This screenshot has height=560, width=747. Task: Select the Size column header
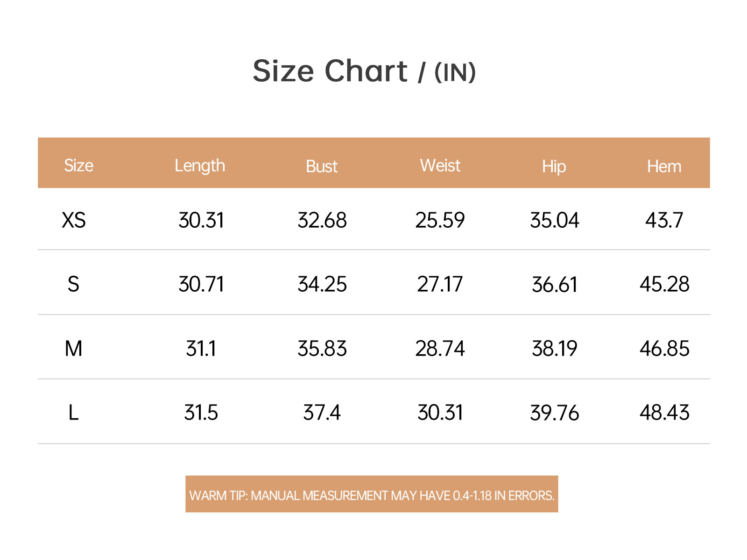tap(78, 166)
